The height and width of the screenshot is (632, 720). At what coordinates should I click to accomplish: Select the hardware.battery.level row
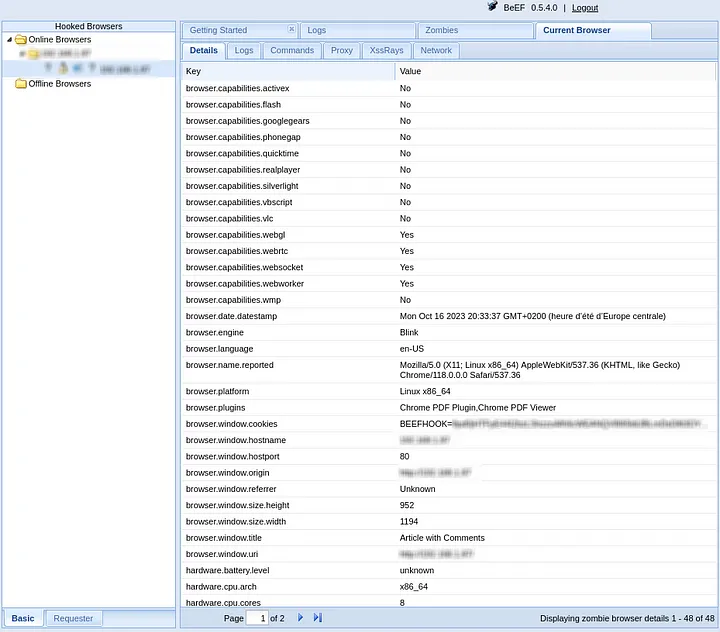[449, 570]
